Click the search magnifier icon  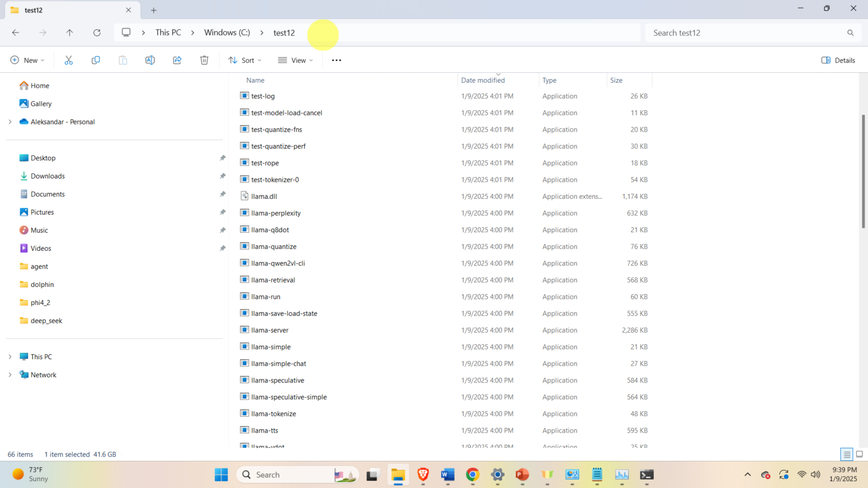[850, 33]
